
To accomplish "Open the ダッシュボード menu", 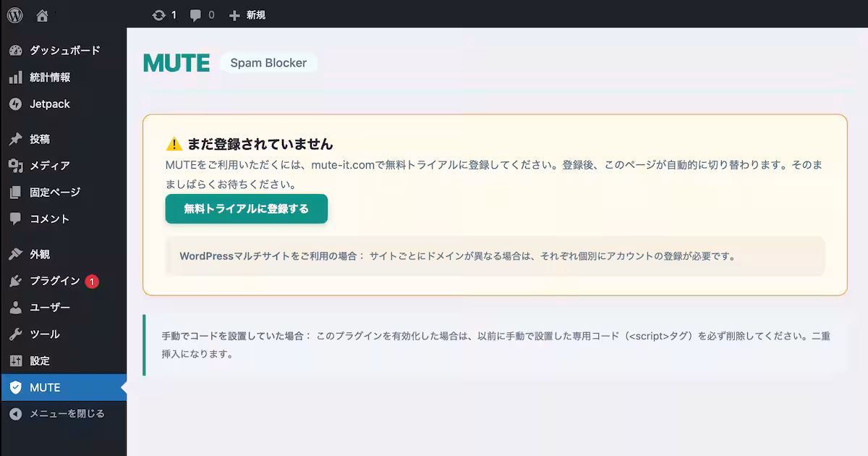I will point(64,51).
